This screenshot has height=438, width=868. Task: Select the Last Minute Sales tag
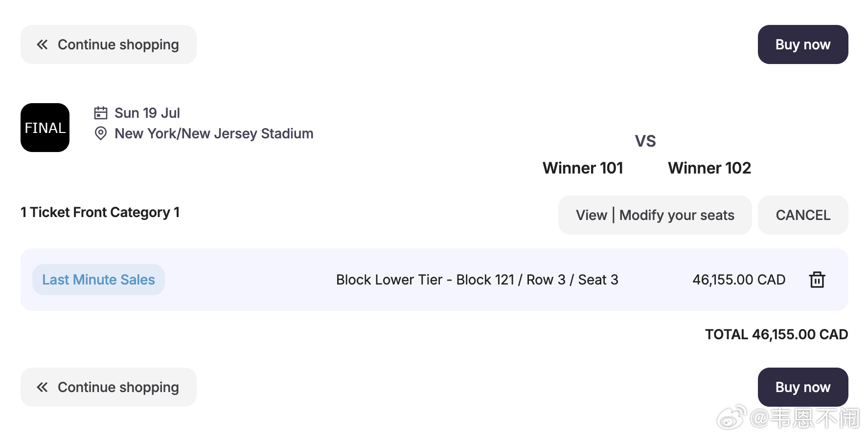tap(98, 280)
